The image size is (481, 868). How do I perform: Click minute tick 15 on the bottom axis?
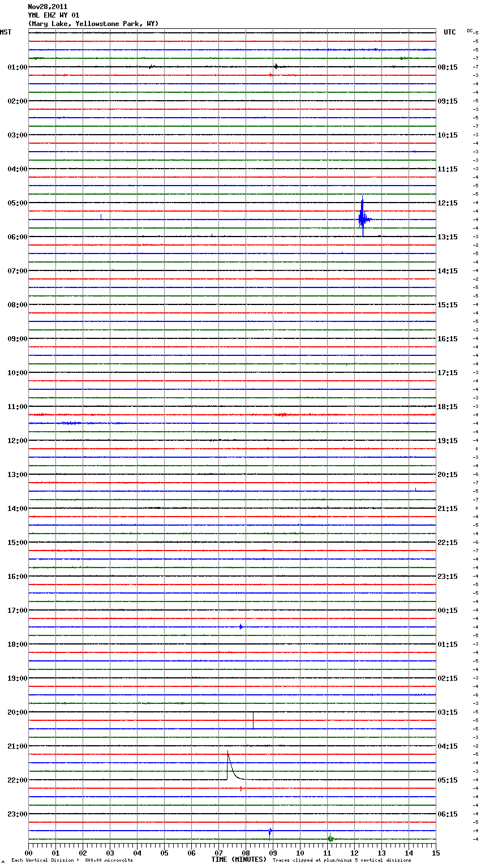point(436,853)
